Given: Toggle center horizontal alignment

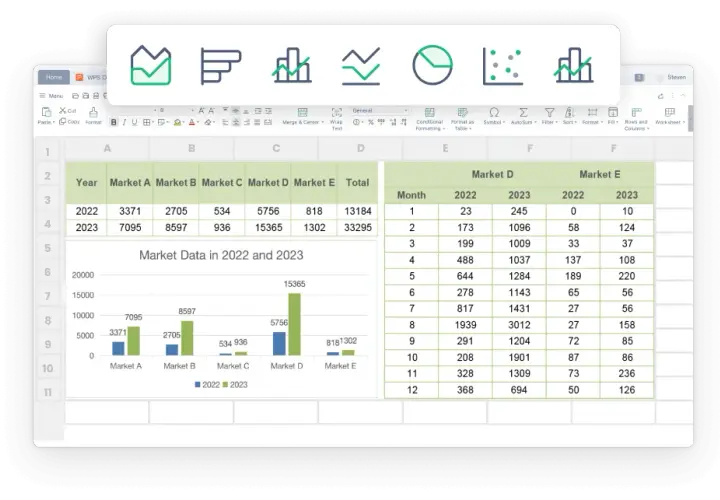Looking at the screenshot, I should 236,122.
